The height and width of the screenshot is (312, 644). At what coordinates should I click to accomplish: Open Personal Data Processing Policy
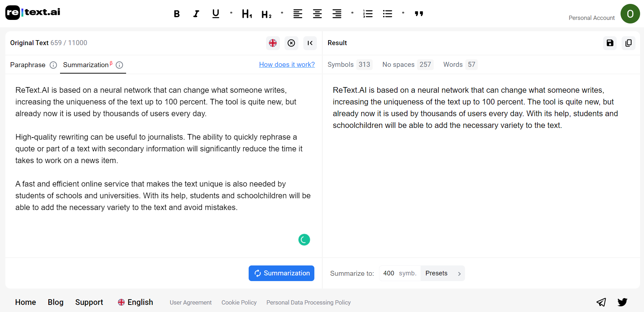309,302
